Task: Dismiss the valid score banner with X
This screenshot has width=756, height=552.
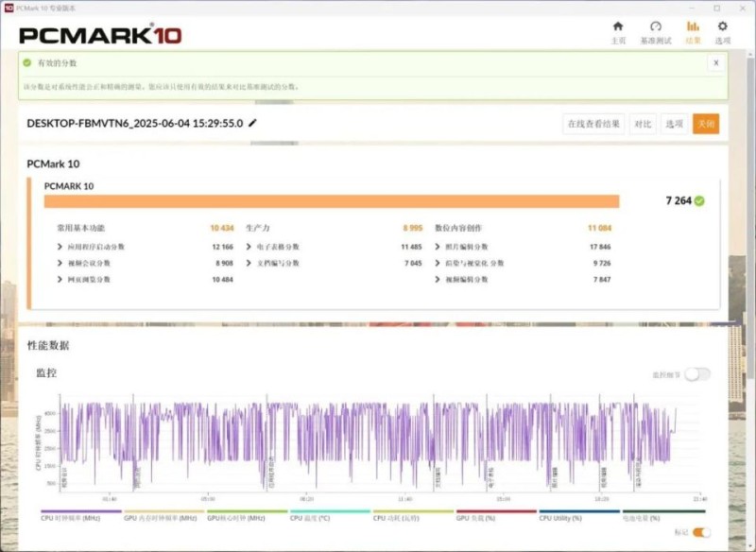Action: point(715,62)
